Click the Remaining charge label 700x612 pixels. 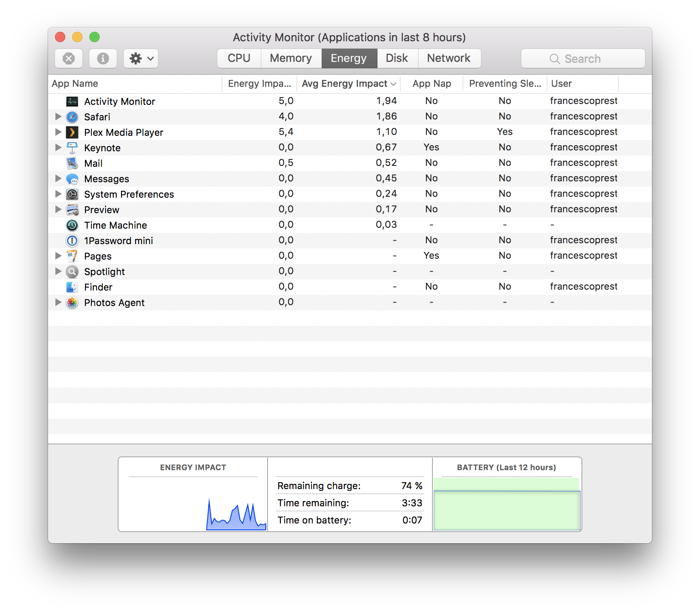(x=319, y=486)
